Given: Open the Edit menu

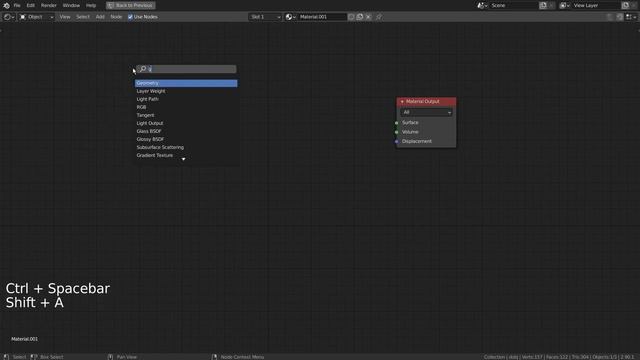Looking at the screenshot, I should coord(31,5).
